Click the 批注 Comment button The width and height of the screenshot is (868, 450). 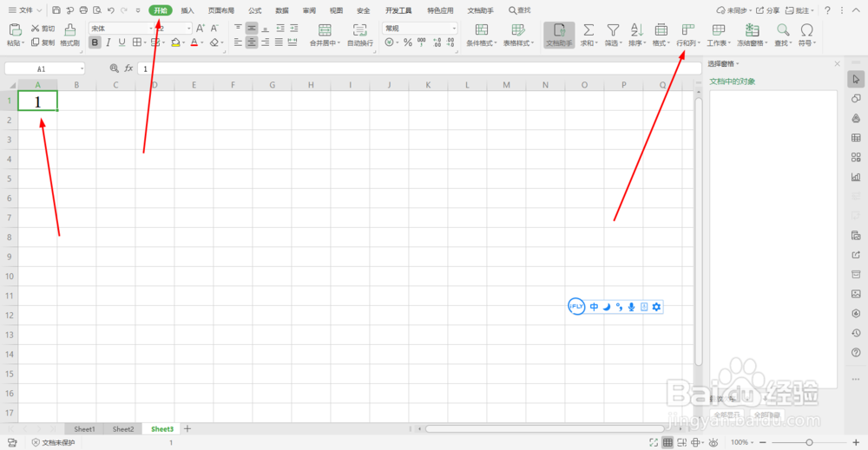click(x=800, y=10)
